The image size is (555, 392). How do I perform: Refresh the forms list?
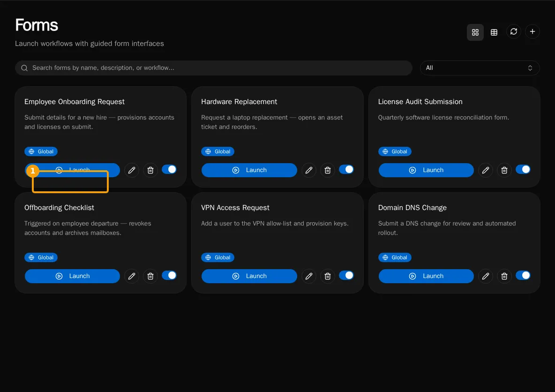coord(514,31)
